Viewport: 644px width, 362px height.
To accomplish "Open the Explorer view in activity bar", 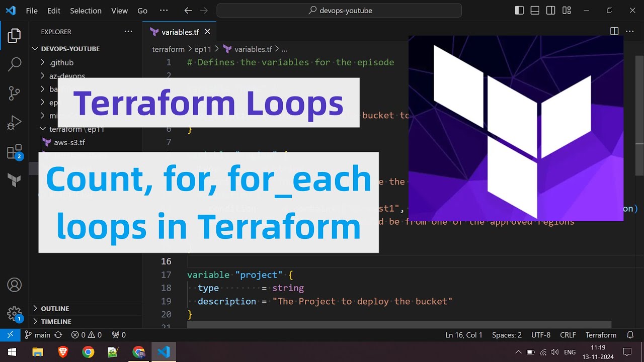I will [15, 36].
